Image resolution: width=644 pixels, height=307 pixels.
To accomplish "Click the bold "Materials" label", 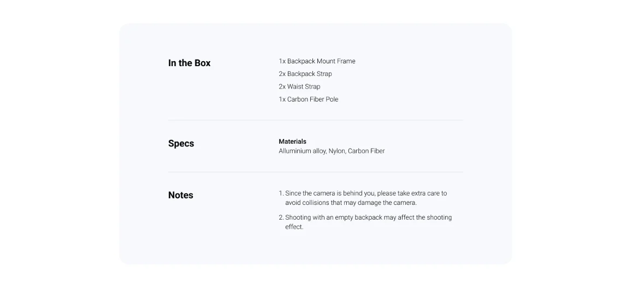I will coord(292,141).
